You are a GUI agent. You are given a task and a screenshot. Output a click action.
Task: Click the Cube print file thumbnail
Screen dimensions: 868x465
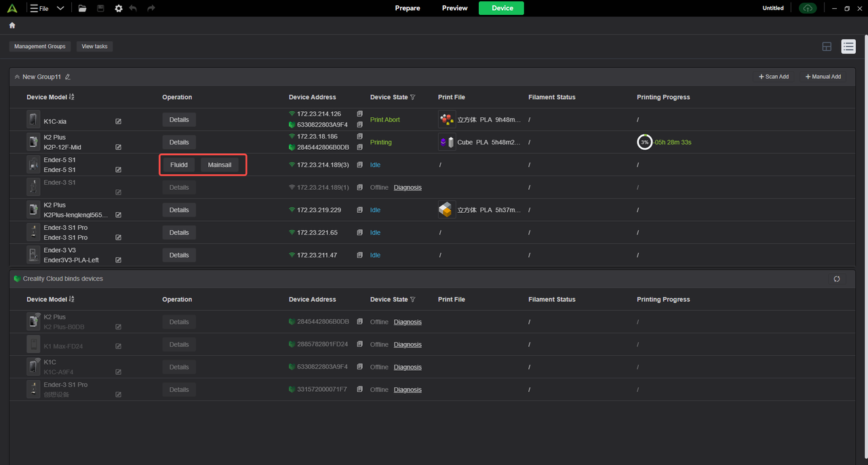pyautogui.click(x=446, y=142)
